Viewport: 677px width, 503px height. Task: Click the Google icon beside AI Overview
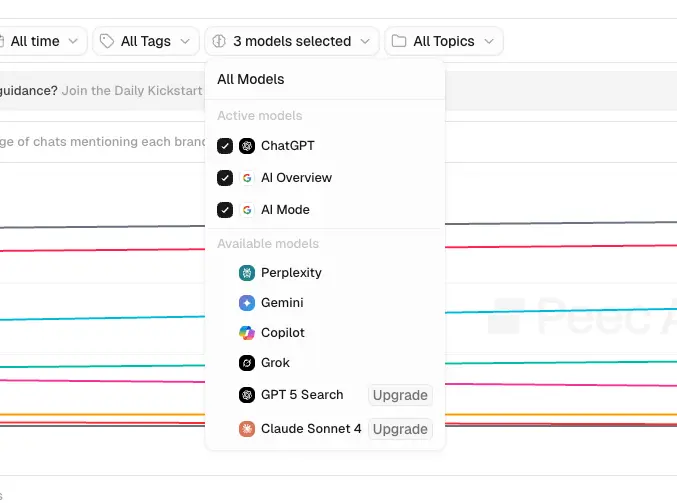tap(247, 178)
